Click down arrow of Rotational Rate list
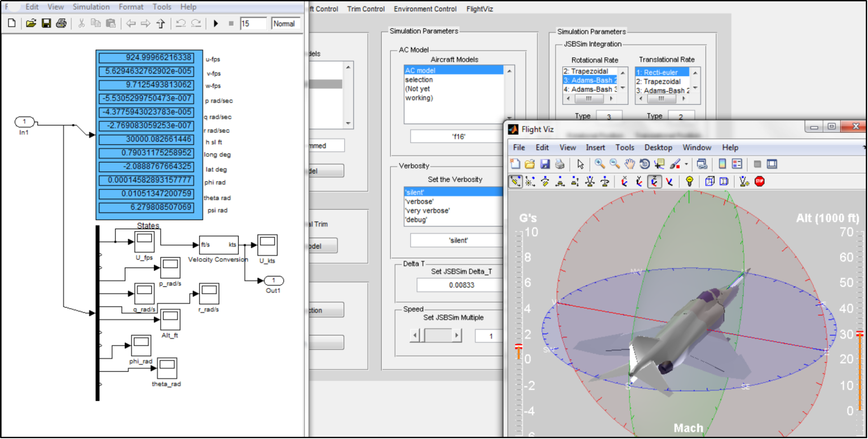Screen dimensions: 868x439 click(x=623, y=88)
